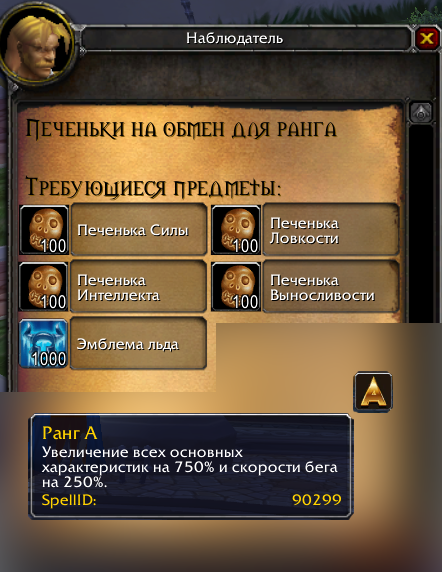Click the dark scrollbar track
Image resolution: width=442 pixels, height=572 pixels.
[421, 223]
